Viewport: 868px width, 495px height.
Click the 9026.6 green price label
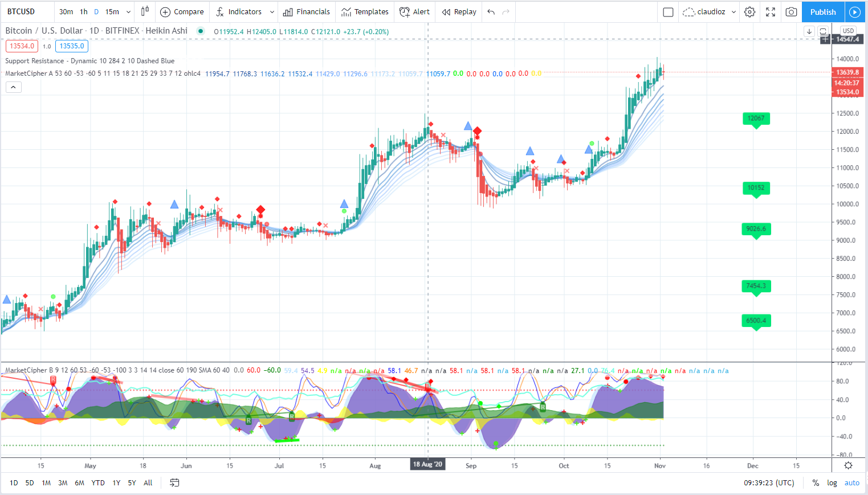click(x=756, y=229)
